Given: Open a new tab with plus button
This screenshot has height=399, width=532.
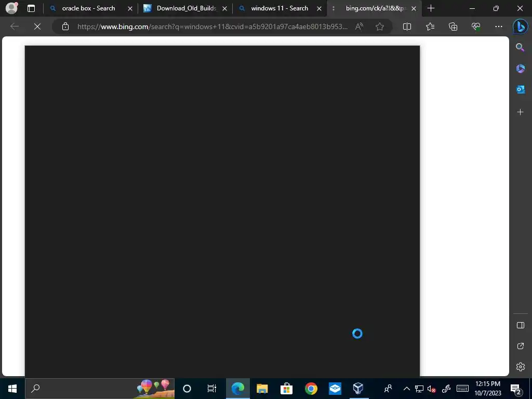Looking at the screenshot, I should [431, 8].
